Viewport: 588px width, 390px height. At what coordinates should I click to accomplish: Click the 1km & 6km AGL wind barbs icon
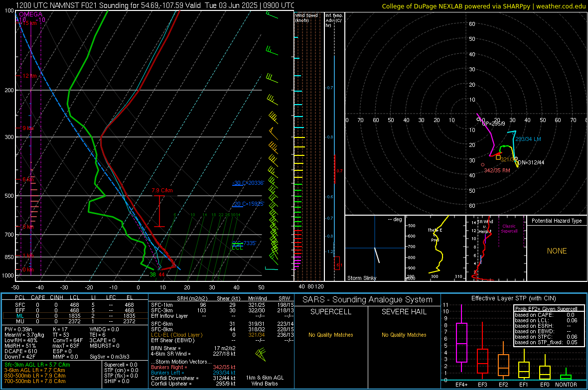click(x=261, y=354)
